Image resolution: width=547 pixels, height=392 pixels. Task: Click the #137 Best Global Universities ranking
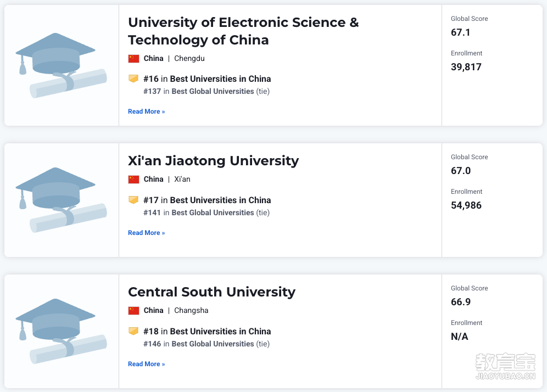(206, 91)
